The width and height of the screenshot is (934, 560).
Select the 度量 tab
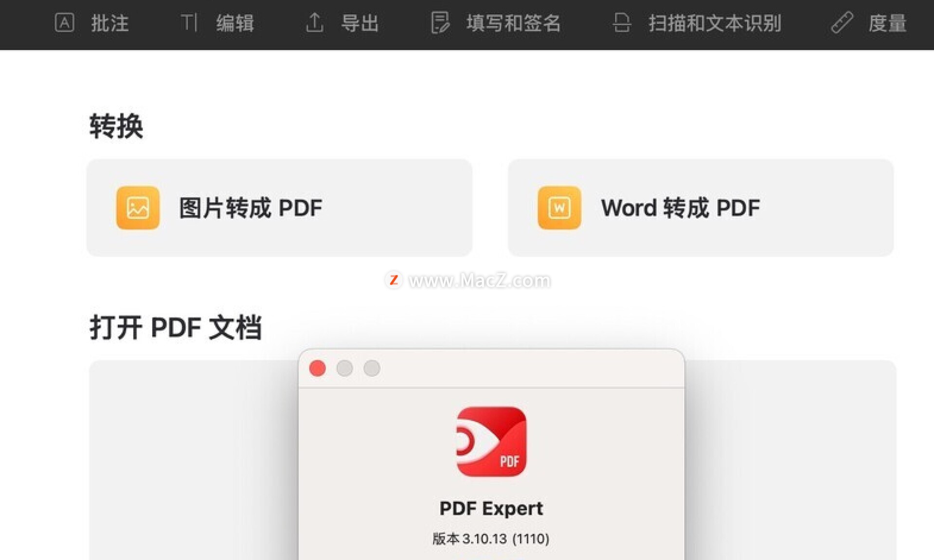(x=888, y=23)
